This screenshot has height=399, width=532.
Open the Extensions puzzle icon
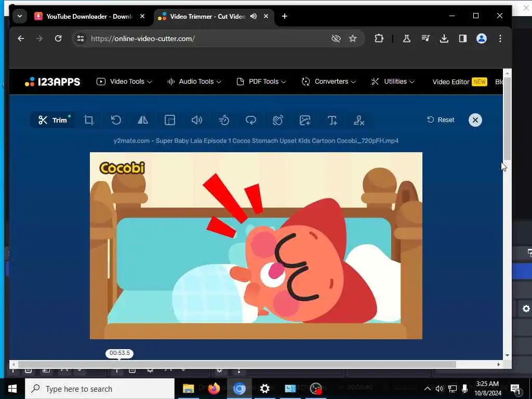[x=379, y=38]
